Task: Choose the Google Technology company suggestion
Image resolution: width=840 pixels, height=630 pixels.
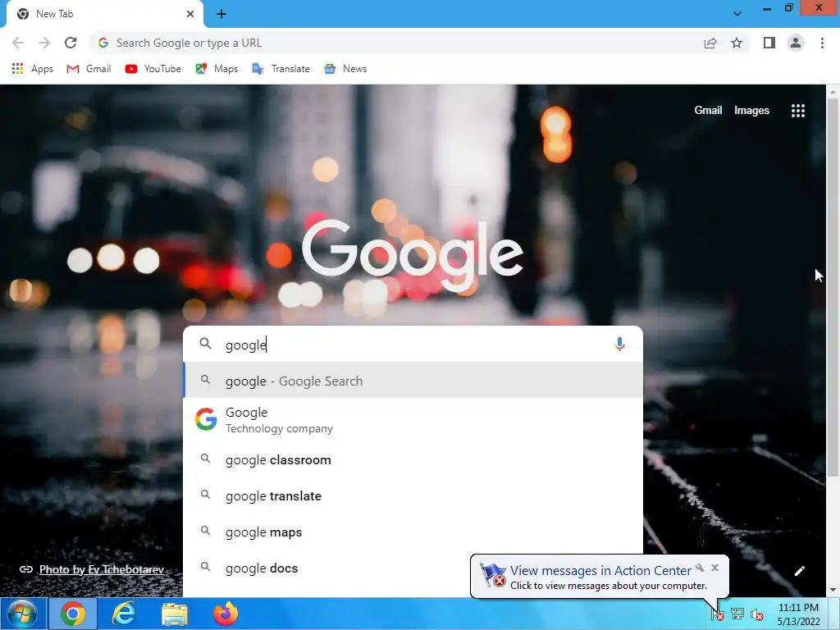Action: pos(413,420)
